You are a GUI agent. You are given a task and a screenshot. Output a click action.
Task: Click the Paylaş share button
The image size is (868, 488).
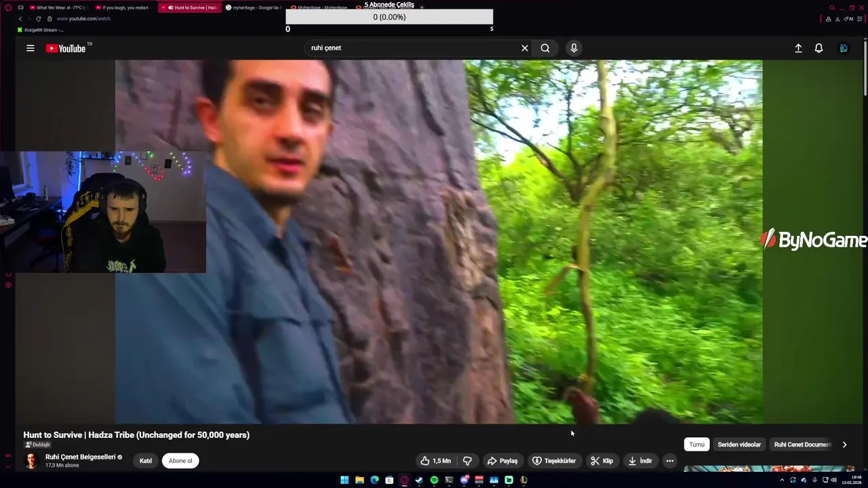pos(502,461)
